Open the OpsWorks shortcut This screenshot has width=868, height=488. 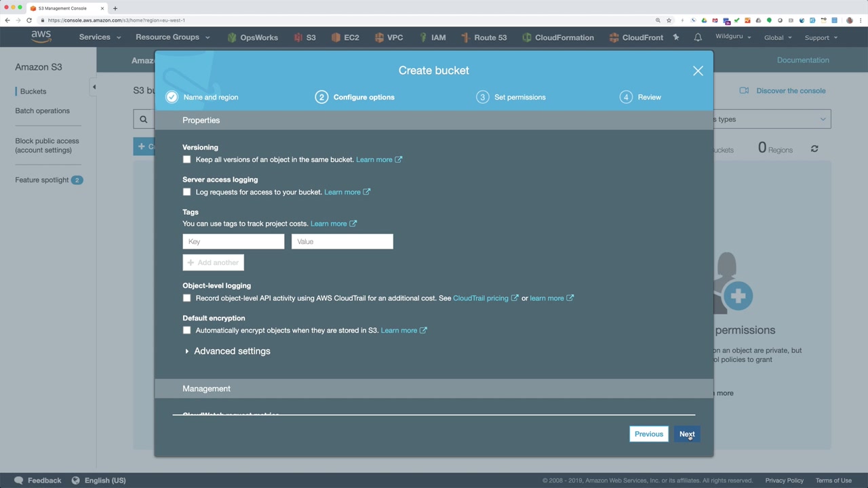252,37
